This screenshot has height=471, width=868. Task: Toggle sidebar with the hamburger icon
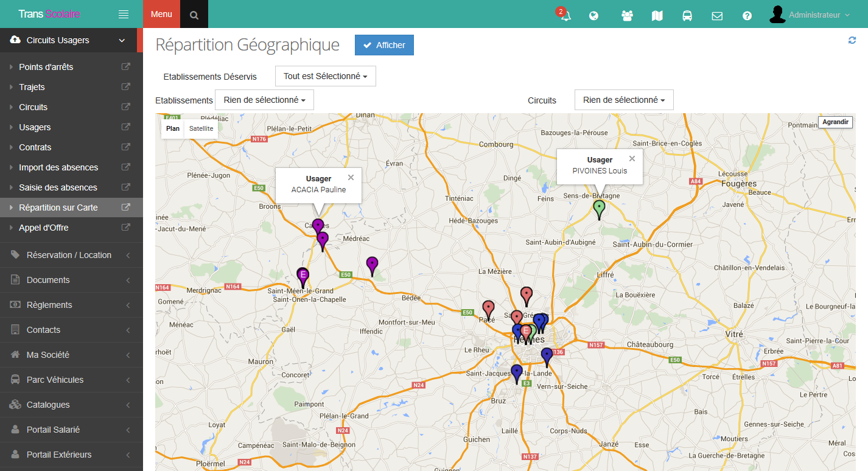click(x=124, y=14)
